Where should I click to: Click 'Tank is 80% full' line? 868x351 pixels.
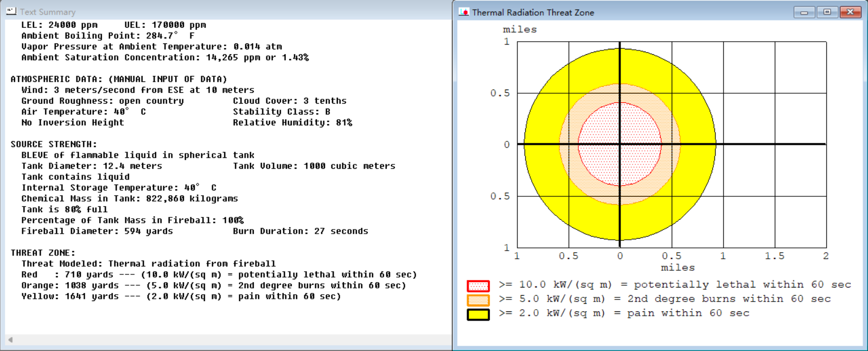(65, 209)
